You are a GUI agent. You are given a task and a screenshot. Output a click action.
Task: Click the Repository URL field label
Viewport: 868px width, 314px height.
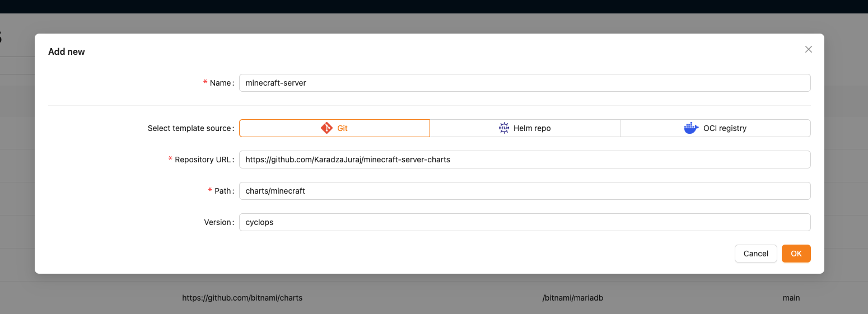203,160
